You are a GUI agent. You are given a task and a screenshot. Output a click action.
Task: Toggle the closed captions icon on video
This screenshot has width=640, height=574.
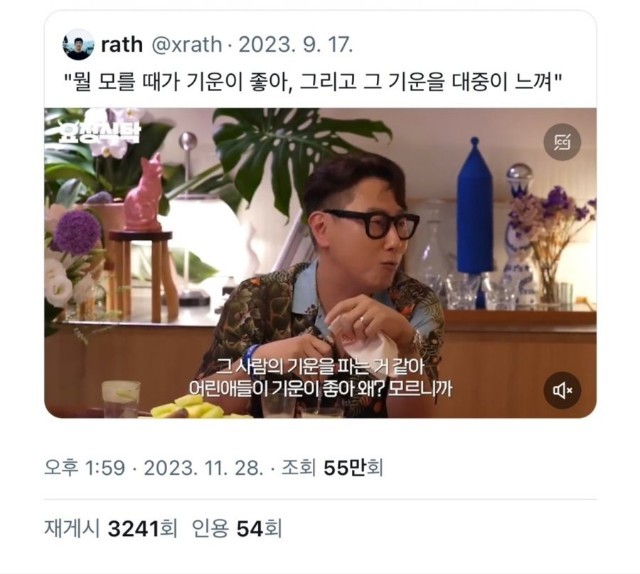(562, 142)
